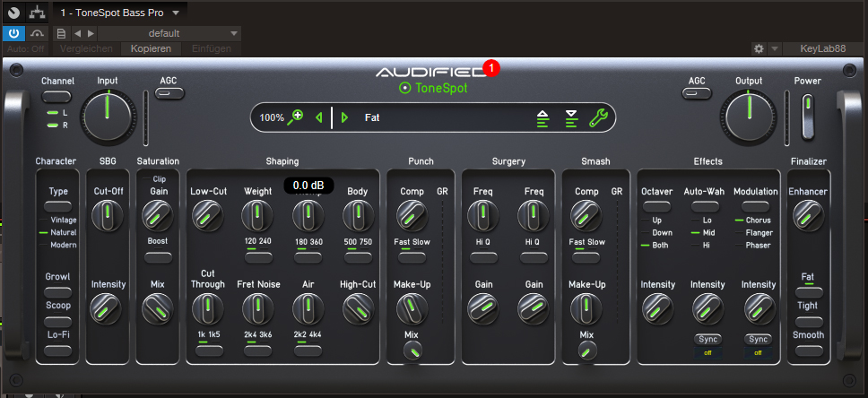Open the preset file page icon

pos(62,34)
